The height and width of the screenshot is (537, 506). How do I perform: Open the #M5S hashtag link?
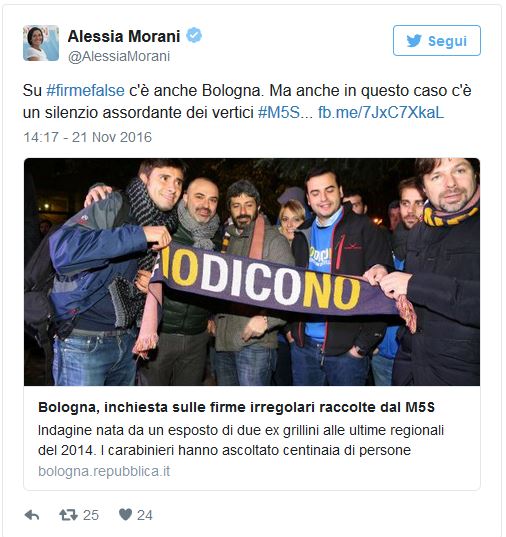pyautogui.click(x=279, y=112)
